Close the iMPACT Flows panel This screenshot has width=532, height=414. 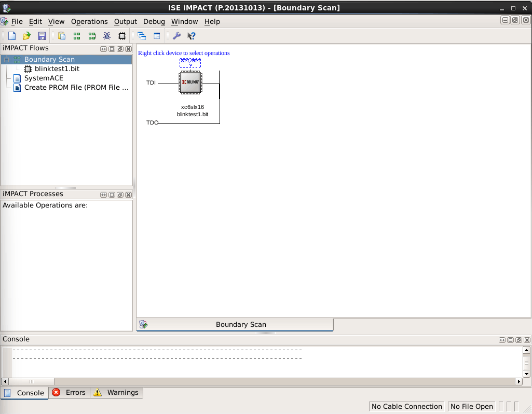128,49
